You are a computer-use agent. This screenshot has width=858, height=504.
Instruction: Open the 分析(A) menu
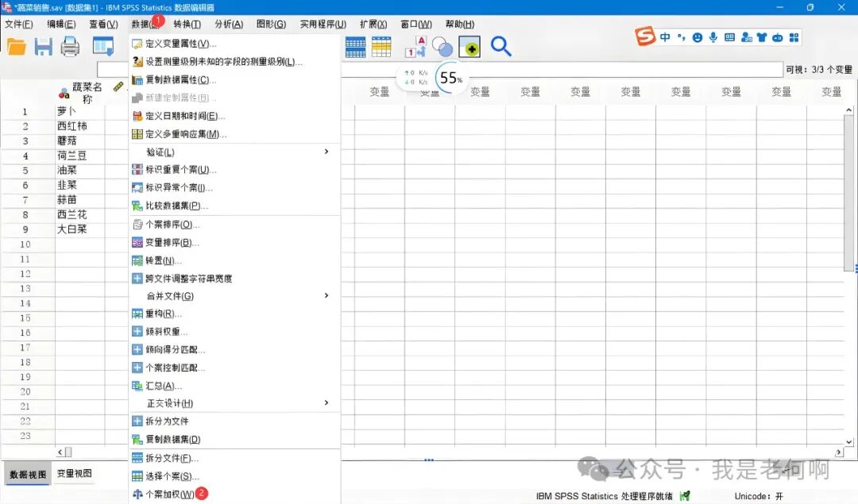tap(229, 24)
